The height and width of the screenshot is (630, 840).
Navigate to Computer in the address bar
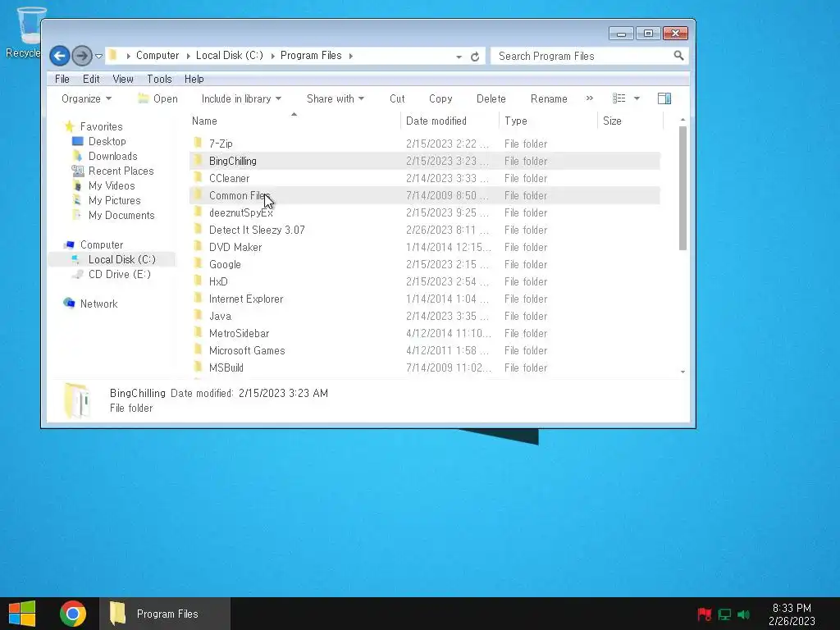157,56
